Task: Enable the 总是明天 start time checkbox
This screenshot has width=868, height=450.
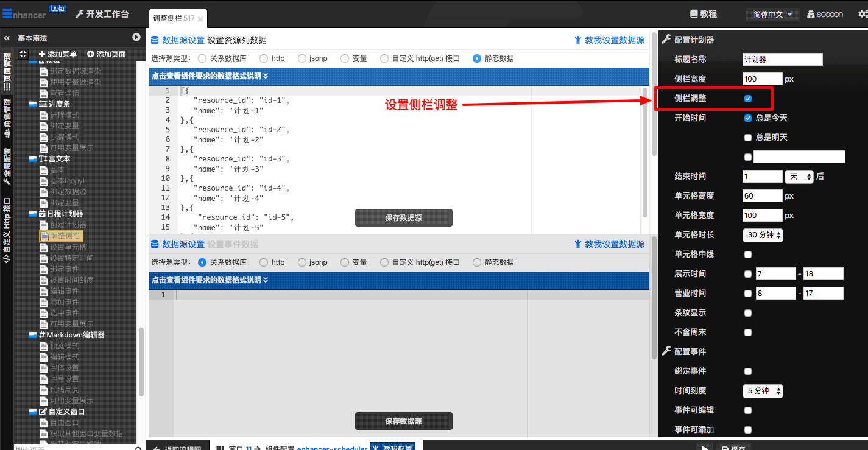Action: (748, 138)
